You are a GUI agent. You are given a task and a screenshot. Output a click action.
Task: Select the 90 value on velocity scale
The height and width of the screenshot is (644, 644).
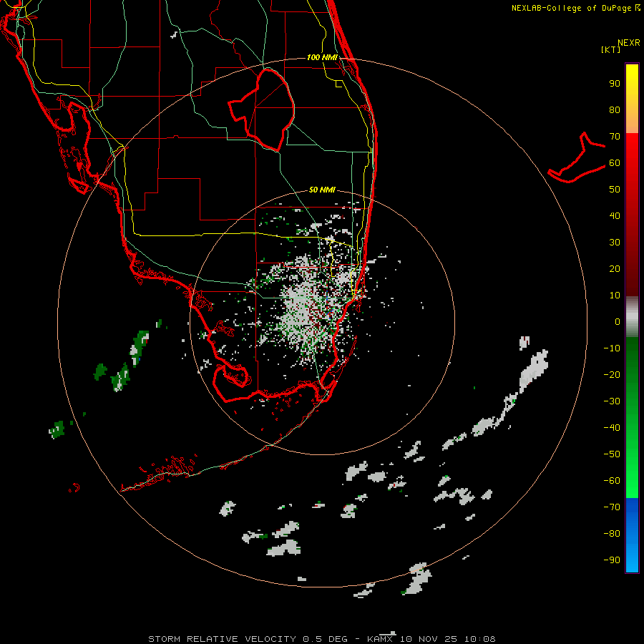(615, 84)
